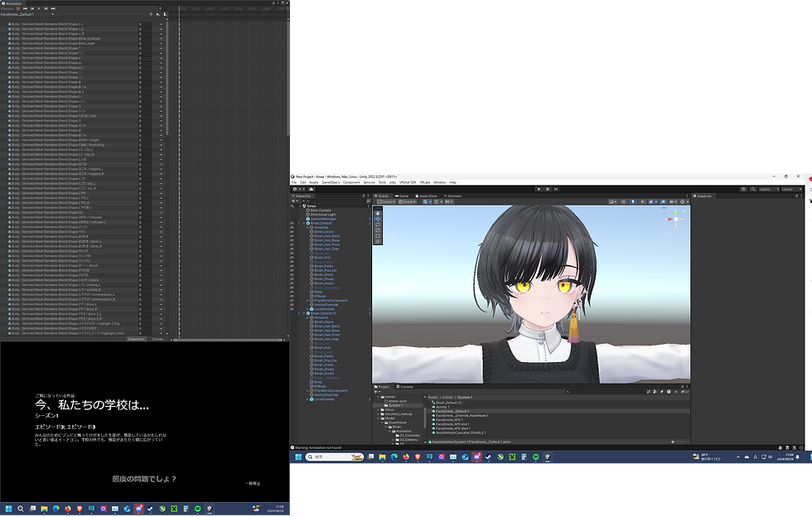Click the add keyframe icon in Animation window
This screenshot has width=812, height=517.
click(158, 14)
